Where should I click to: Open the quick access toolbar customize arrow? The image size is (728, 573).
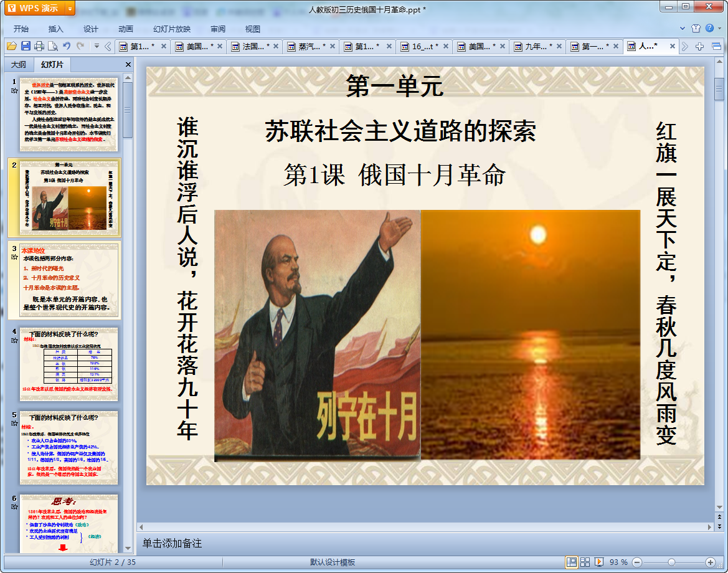click(97, 46)
